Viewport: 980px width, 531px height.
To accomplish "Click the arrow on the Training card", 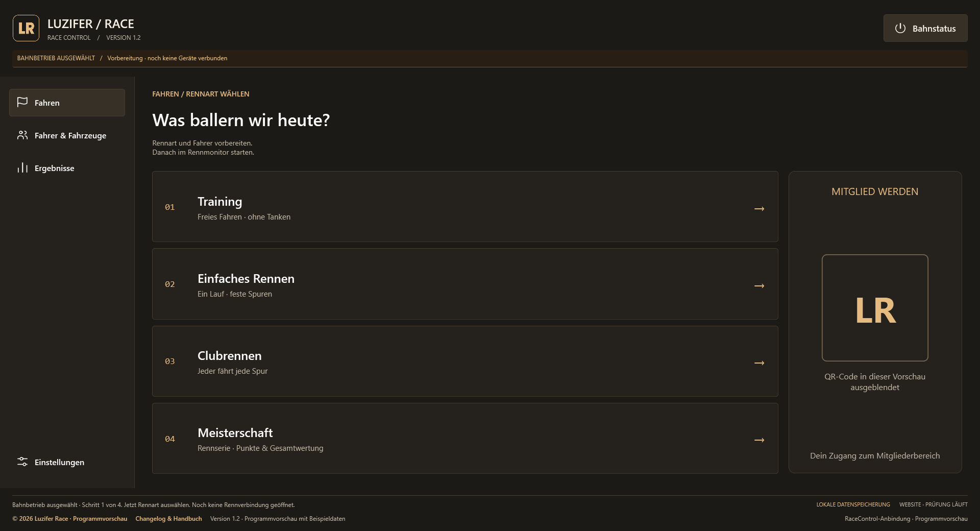I will [x=759, y=209].
